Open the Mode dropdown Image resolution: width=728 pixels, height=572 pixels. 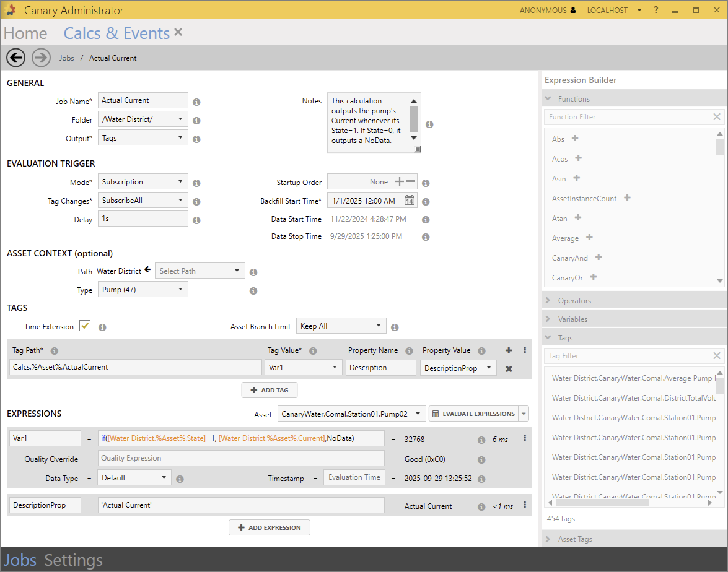pos(143,182)
